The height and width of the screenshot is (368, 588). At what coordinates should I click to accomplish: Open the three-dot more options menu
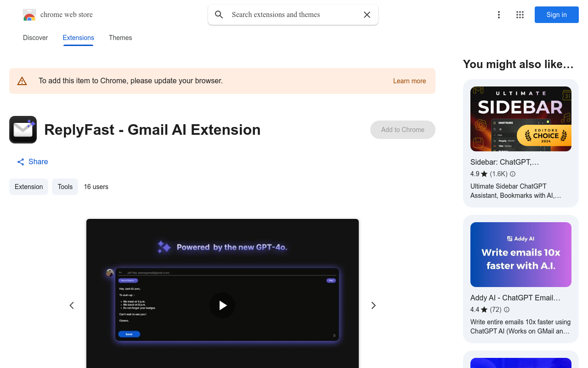pos(499,15)
